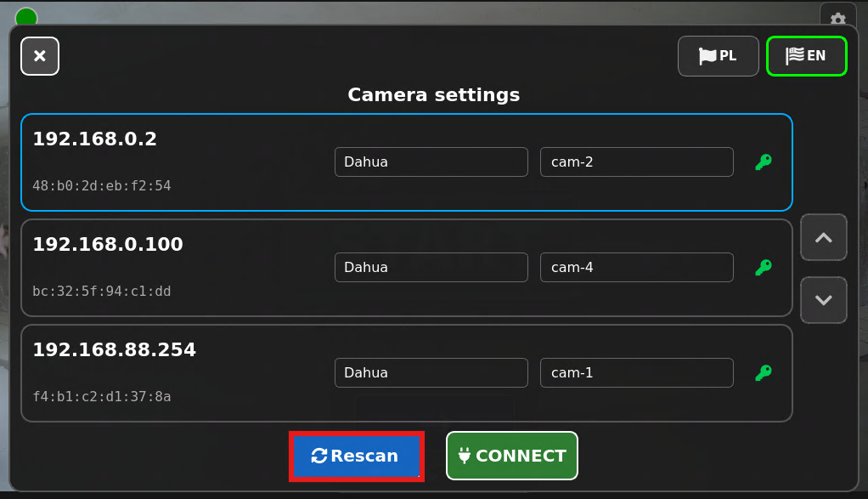The width and height of the screenshot is (868, 499).
Task: Move list up with the chevron up button
Action: click(x=824, y=237)
